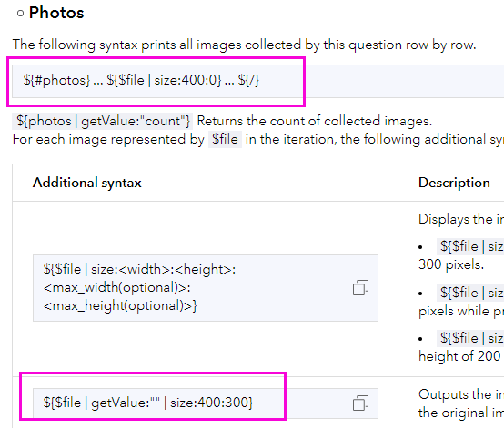Viewport: 504px width, 428px height.
Task: Click the "Outputs the" description line
Action: pyautogui.click(x=461, y=394)
